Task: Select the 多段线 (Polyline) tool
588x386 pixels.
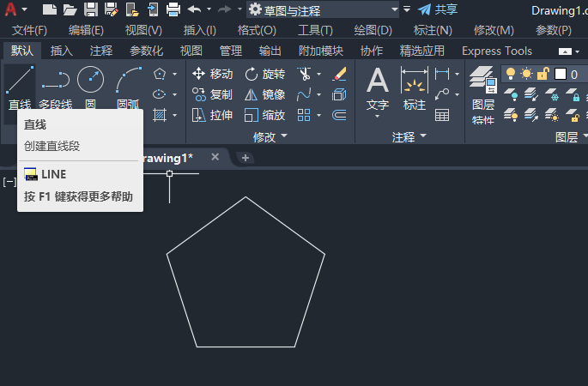Action: click(56, 87)
